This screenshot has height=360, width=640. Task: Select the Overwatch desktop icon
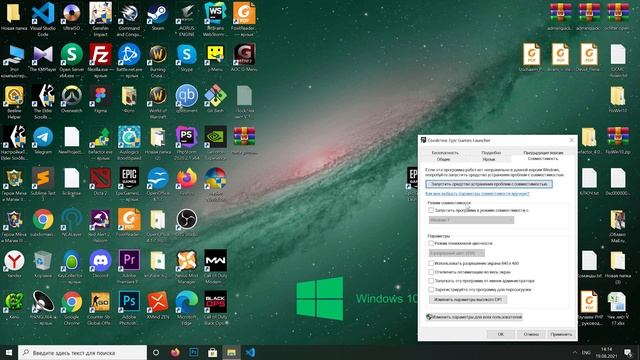pyautogui.click(x=71, y=99)
